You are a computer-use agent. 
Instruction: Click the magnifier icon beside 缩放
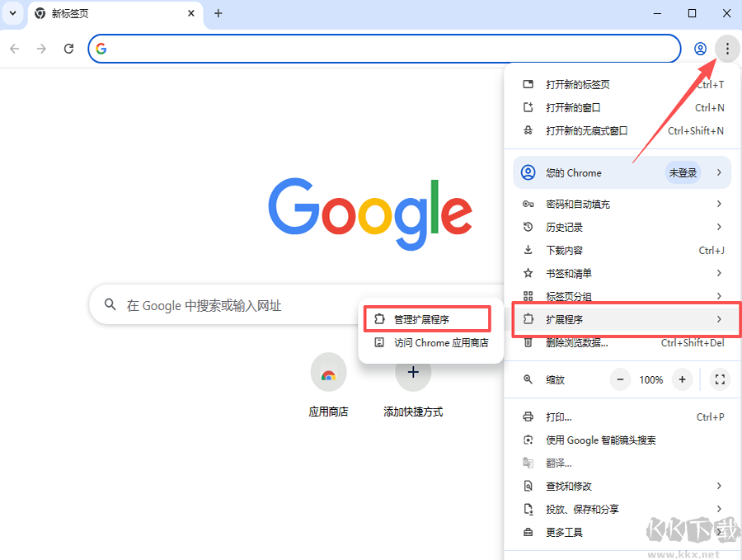click(x=528, y=379)
